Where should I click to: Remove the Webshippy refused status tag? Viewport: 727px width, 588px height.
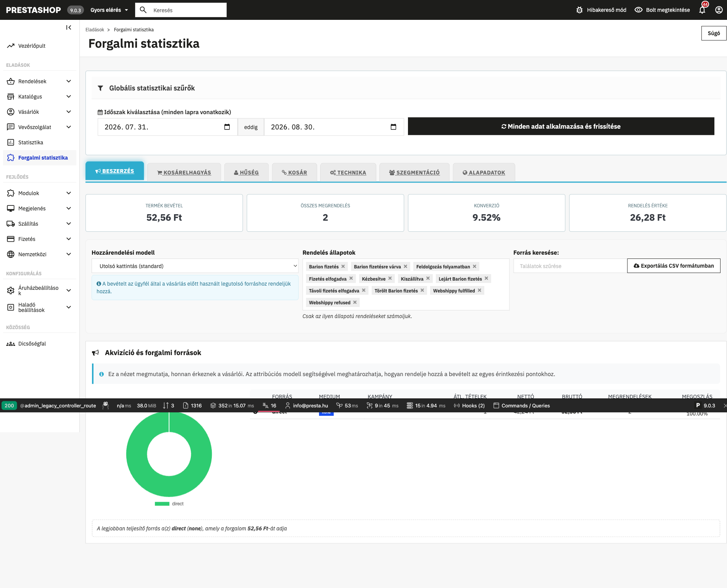click(355, 302)
